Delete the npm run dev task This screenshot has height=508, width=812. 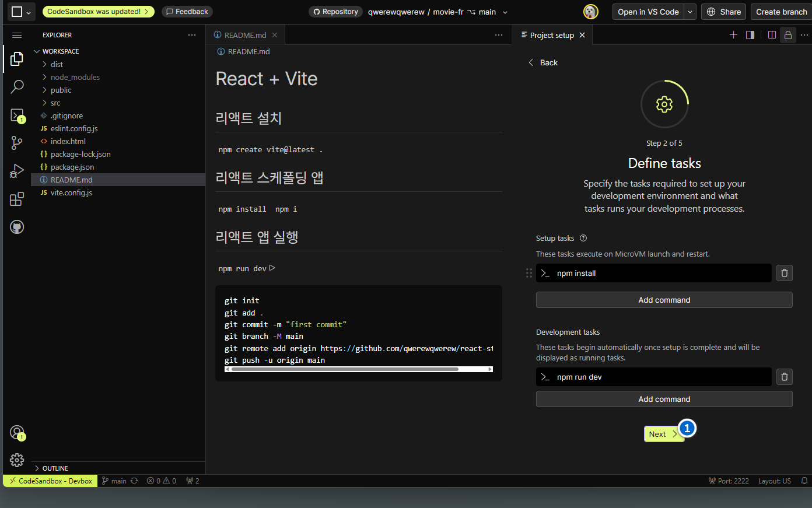(784, 377)
